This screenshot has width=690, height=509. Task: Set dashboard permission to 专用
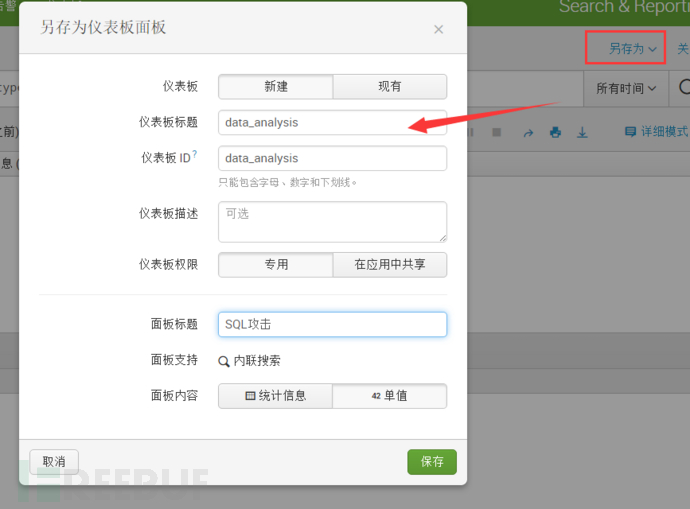(x=276, y=264)
